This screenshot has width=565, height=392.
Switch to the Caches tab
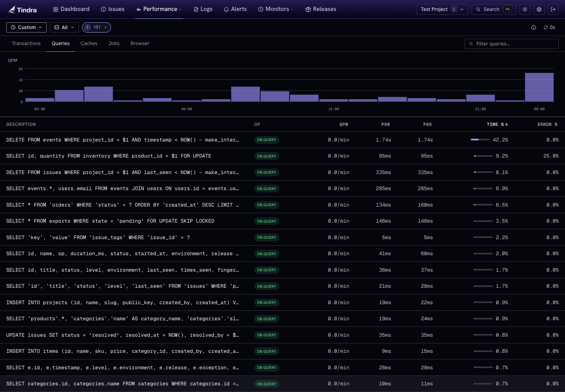89,44
